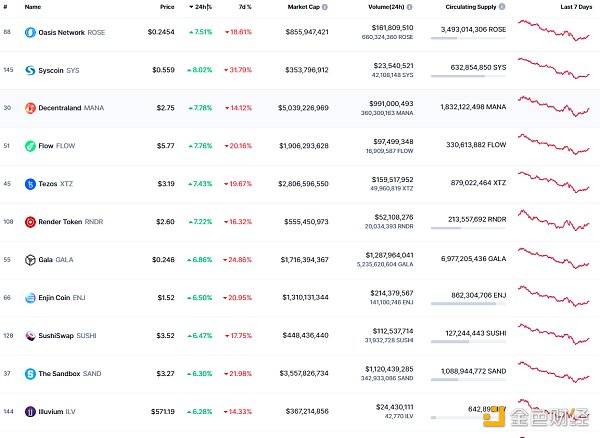The width and height of the screenshot is (600, 438).
Task: Sort table by Market Cap header
Action: point(307,6)
